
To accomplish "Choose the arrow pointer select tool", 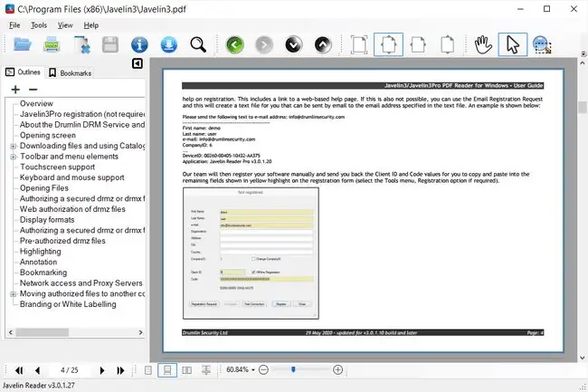I will click(x=512, y=44).
